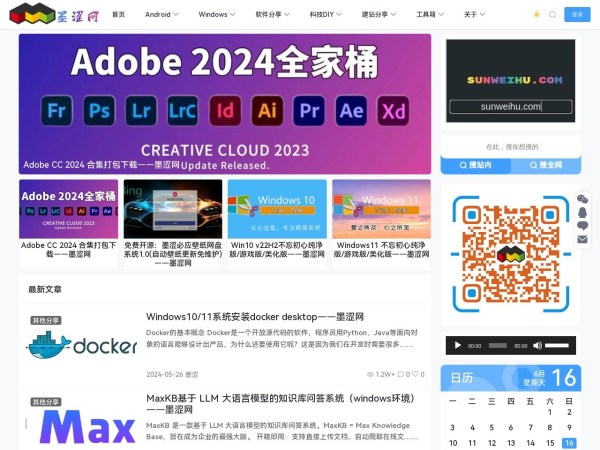Click 2024-05-26 墨涩 article date
This screenshot has width=600, height=450.
tap(172, 374)
